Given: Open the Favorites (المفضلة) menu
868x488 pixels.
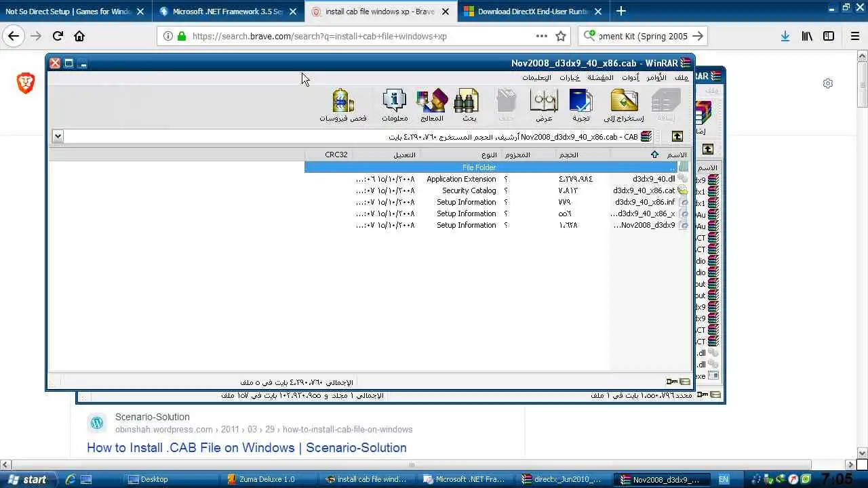Looking at the screenshot, I should tap(601, 77).
